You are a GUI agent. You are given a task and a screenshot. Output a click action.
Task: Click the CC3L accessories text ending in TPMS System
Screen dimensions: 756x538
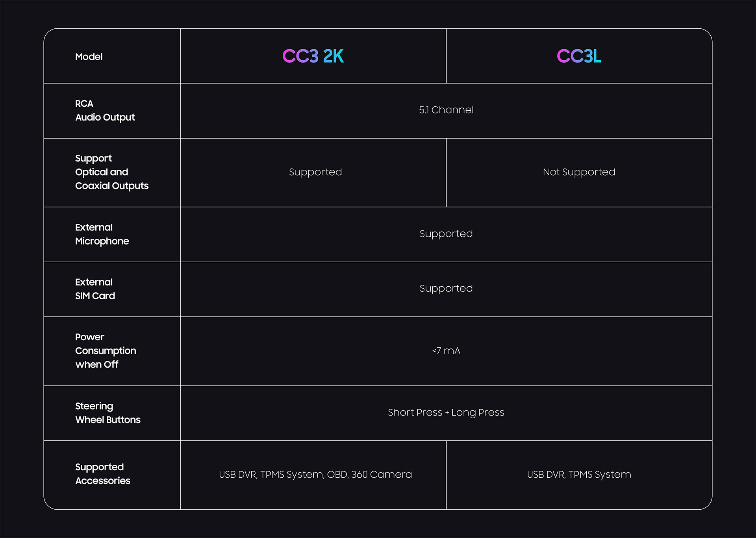tap(579, 475)
